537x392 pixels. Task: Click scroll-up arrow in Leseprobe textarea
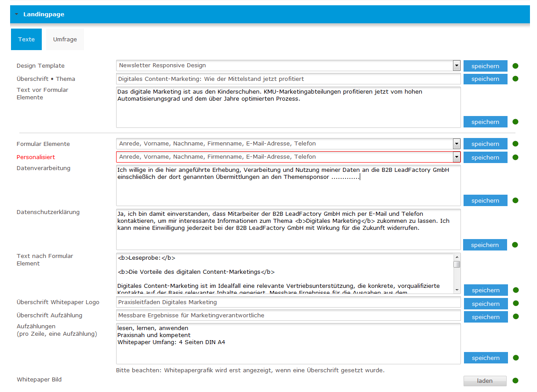(457, 257)
